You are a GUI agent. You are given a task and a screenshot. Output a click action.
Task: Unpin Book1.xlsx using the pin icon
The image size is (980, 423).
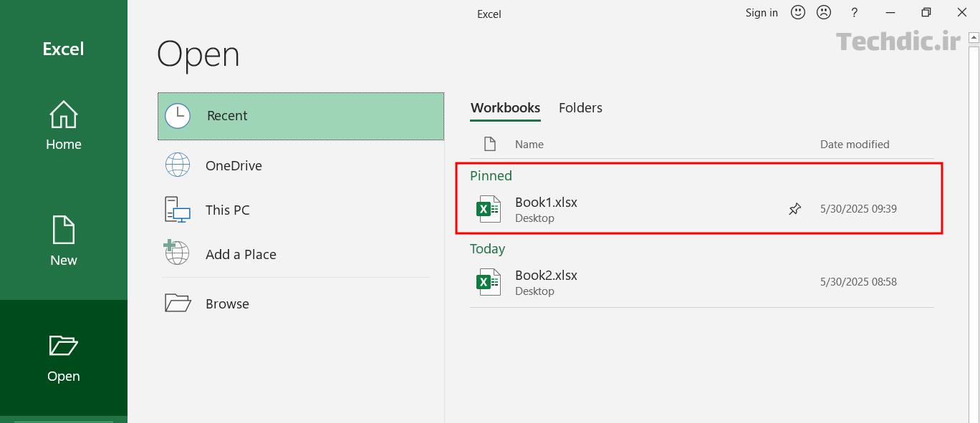[794, 209]
